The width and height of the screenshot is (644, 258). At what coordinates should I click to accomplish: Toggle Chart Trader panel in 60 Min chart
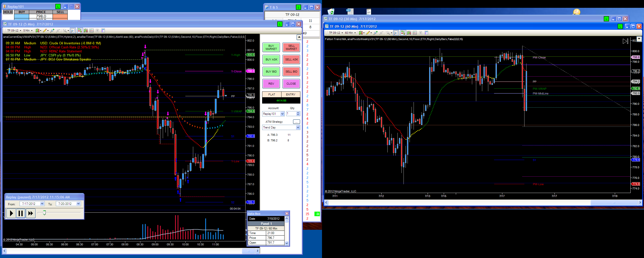(x=403, y=33)
